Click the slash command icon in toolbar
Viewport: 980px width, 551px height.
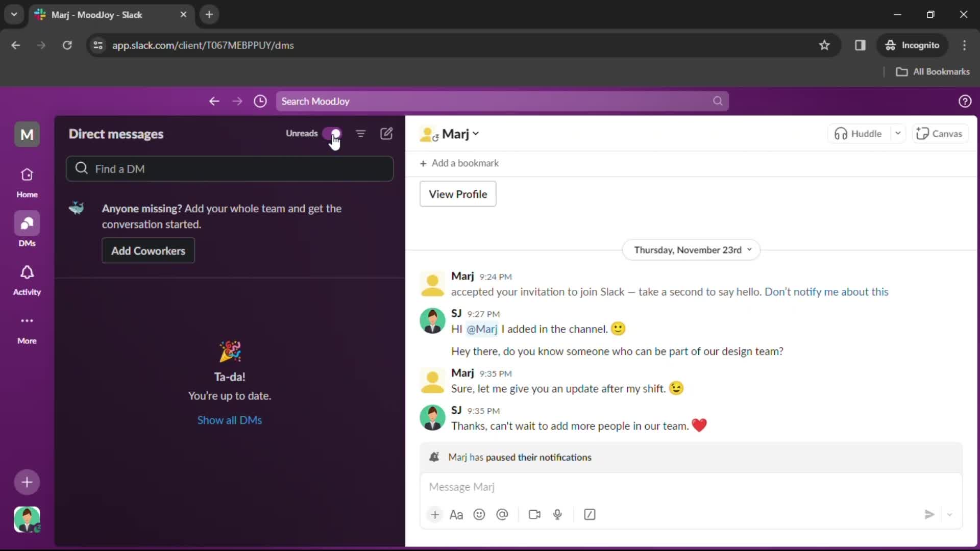click(x=590, y=514)
